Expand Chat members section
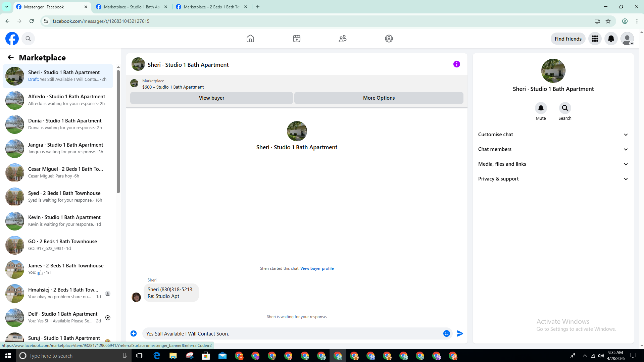Screen dimensions: 644x362 click(x=553, y=149)
